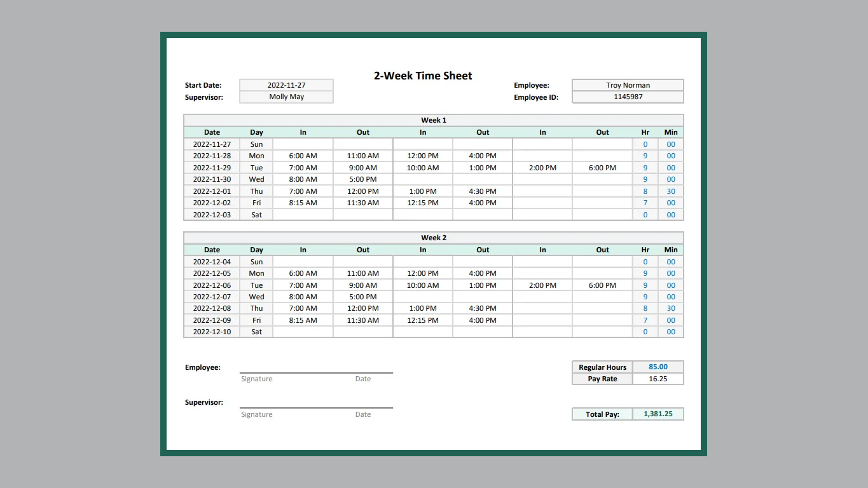Click Week 1 Thursday second Out cell 4:30 PM
The width and height of the screenshot is (868, 488).
point(483,191)
